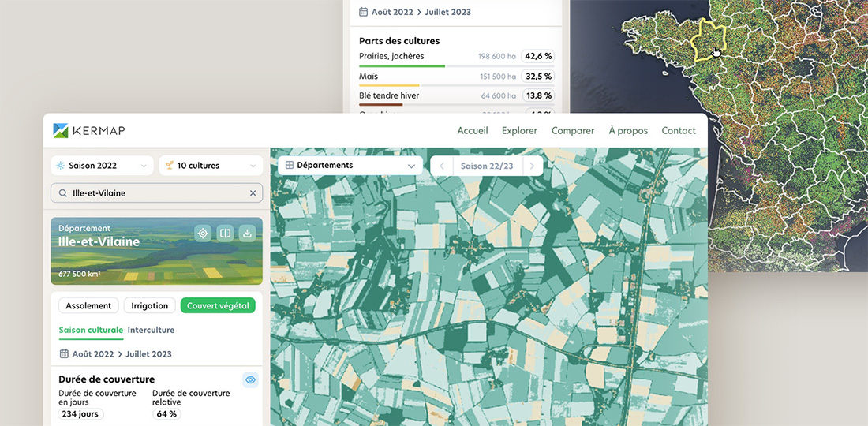Go to next season with right chevron
Screen dimensions: 868x426
[x=532, y=166]
